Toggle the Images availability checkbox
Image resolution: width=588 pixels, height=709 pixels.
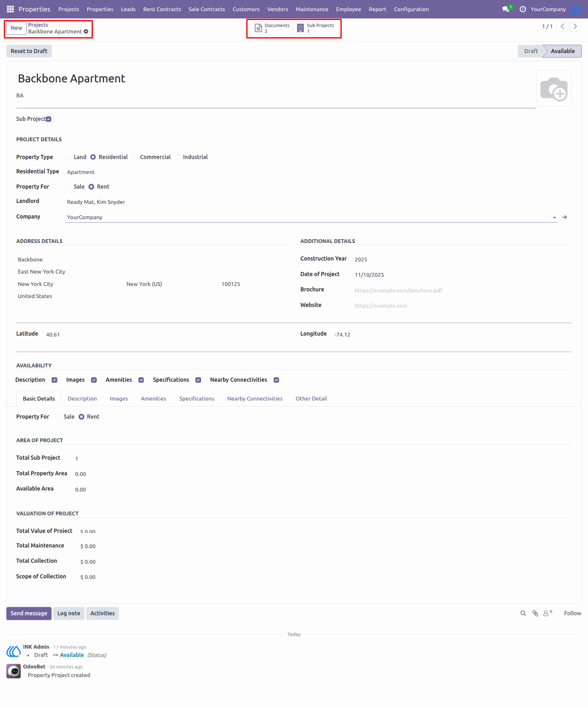pyautogui.click(x=94, y=380)
